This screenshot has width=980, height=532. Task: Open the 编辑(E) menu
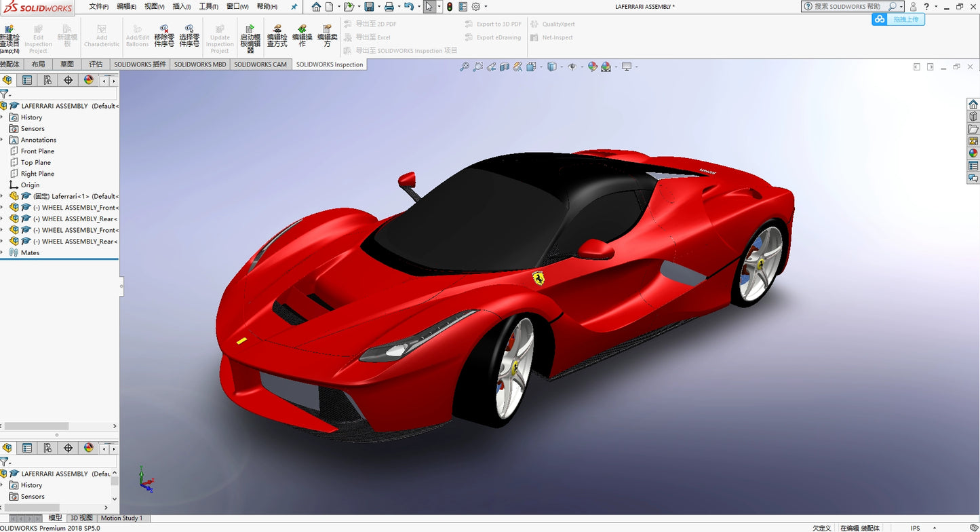127,7
